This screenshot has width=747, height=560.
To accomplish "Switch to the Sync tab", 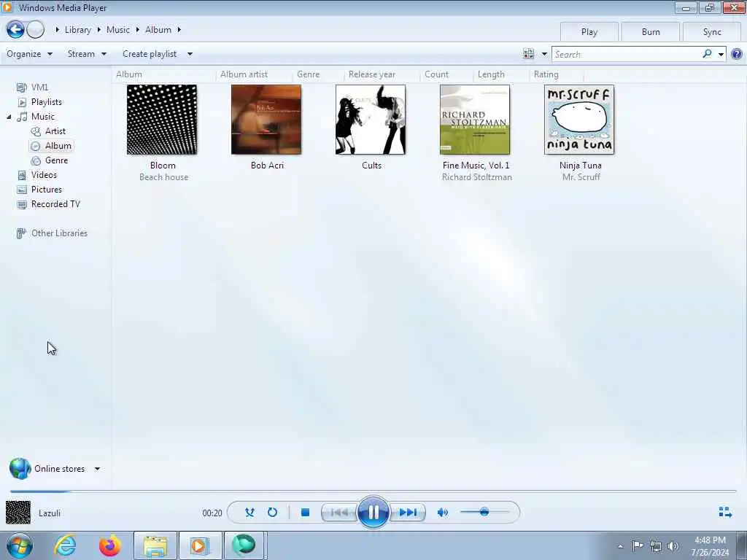I will (x=712, y=32).
